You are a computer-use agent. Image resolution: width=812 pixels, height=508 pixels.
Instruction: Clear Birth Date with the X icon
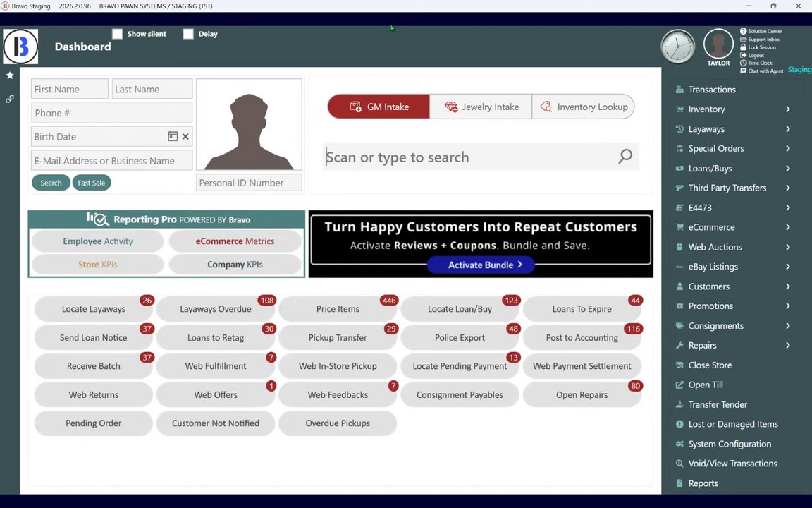click(185, 137)
